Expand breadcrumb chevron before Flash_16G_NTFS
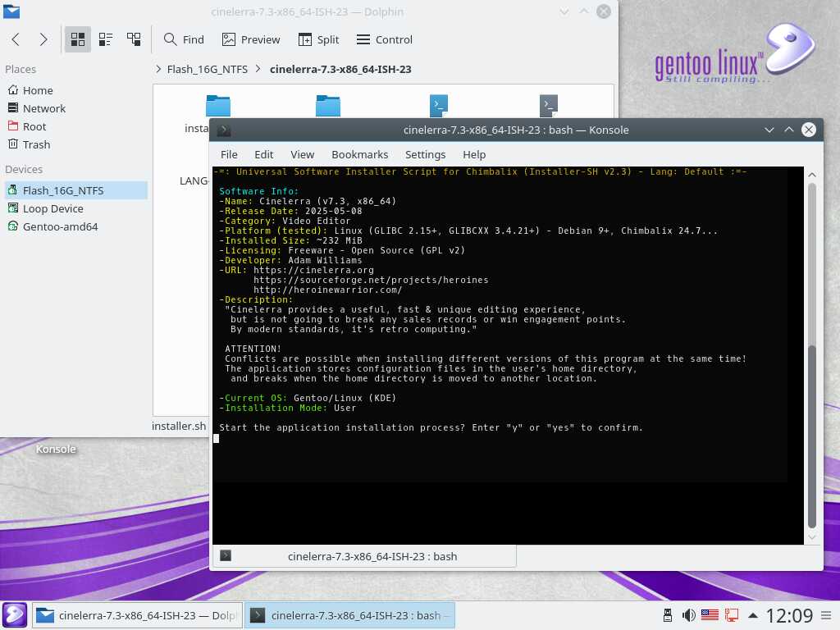 (x=158, y=69)
